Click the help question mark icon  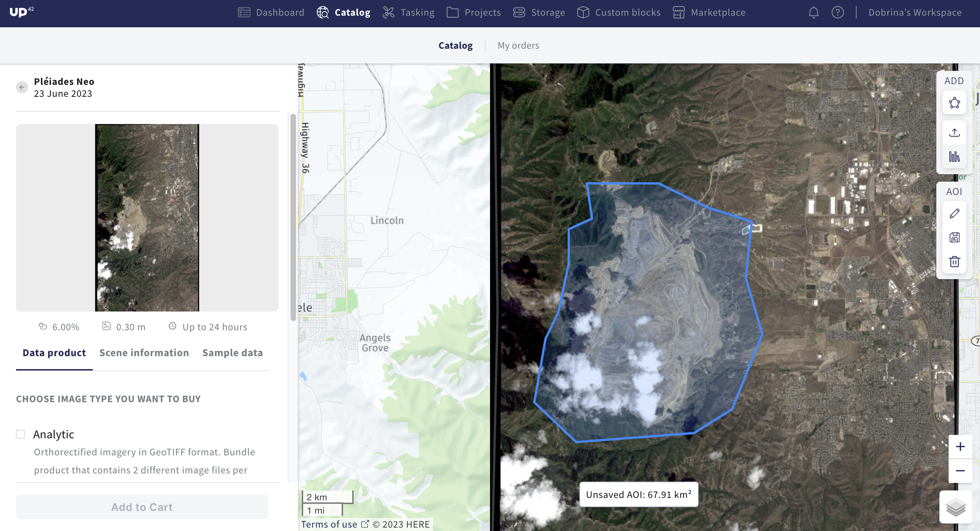click(837, 13)
